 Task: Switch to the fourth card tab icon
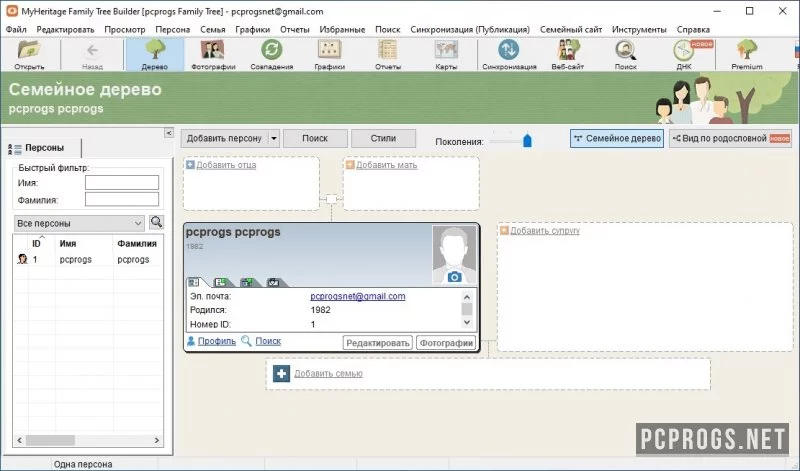(273, 282)
